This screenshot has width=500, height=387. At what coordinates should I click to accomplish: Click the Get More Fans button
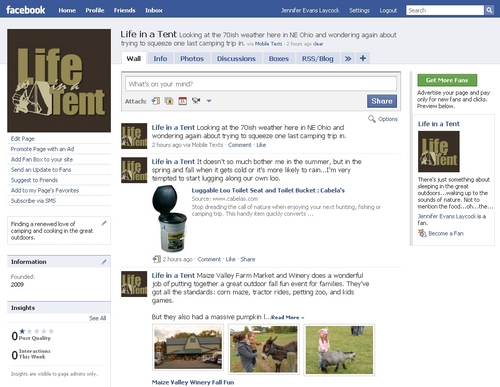click(x=447, y=80)
